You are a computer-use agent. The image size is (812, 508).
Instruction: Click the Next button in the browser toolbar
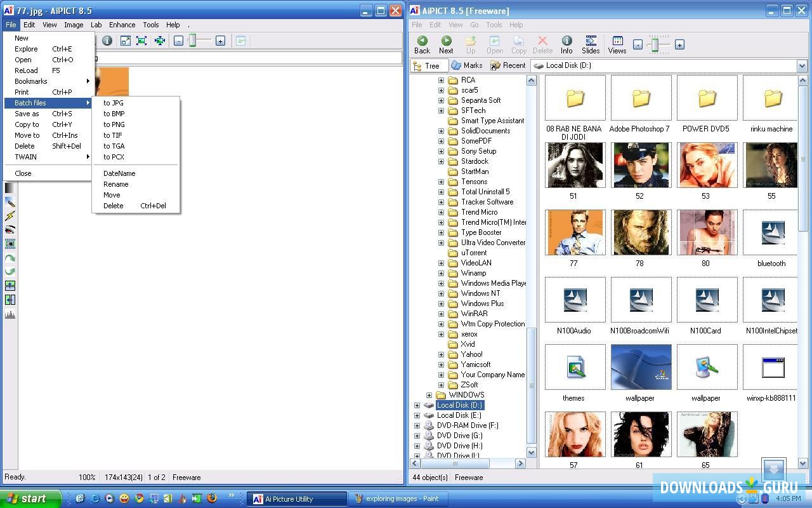(446, 44)
